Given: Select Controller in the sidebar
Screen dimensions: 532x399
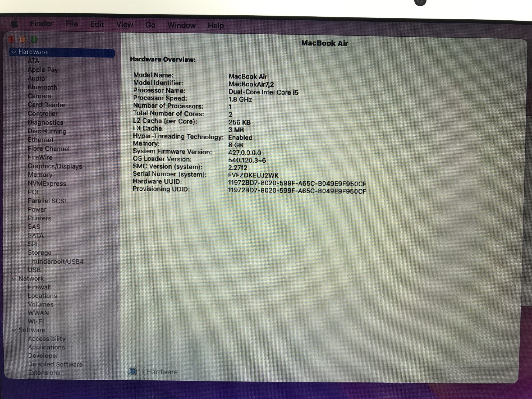Looking at the screenshot, I should point(43,114).
